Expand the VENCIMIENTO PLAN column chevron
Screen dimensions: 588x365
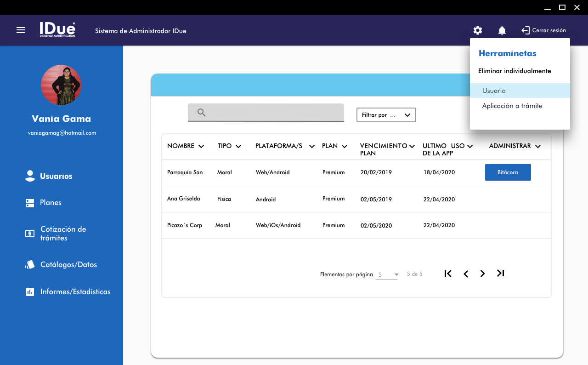click(x=412, y=147)
